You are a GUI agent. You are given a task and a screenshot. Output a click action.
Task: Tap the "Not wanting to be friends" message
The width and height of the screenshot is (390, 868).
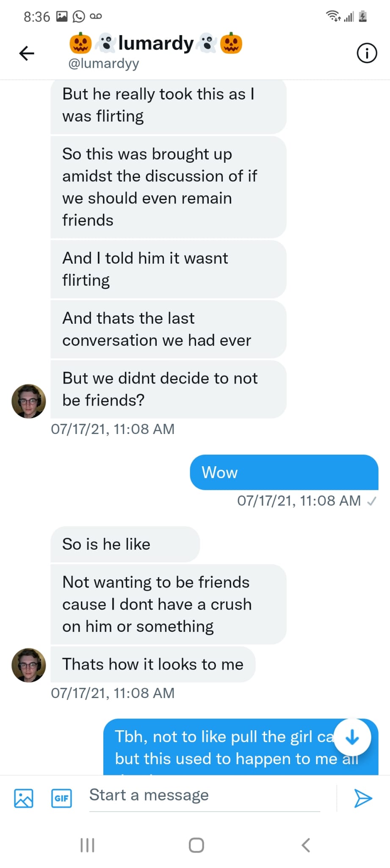pyautogui.click(x=168, y=604)
